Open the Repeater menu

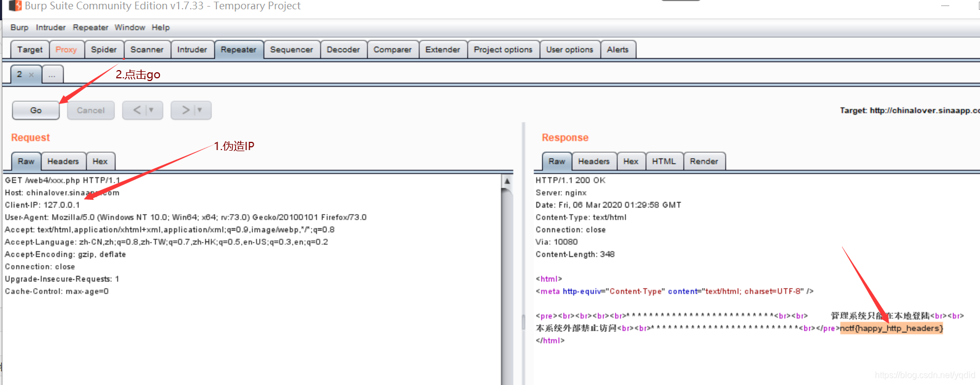pos(90,27)
